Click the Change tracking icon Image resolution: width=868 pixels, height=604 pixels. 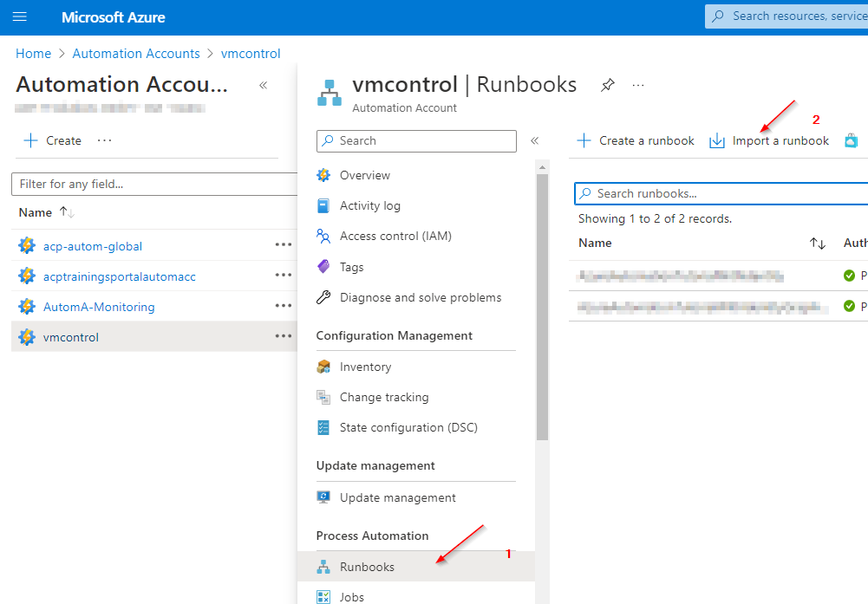[323, 397]
